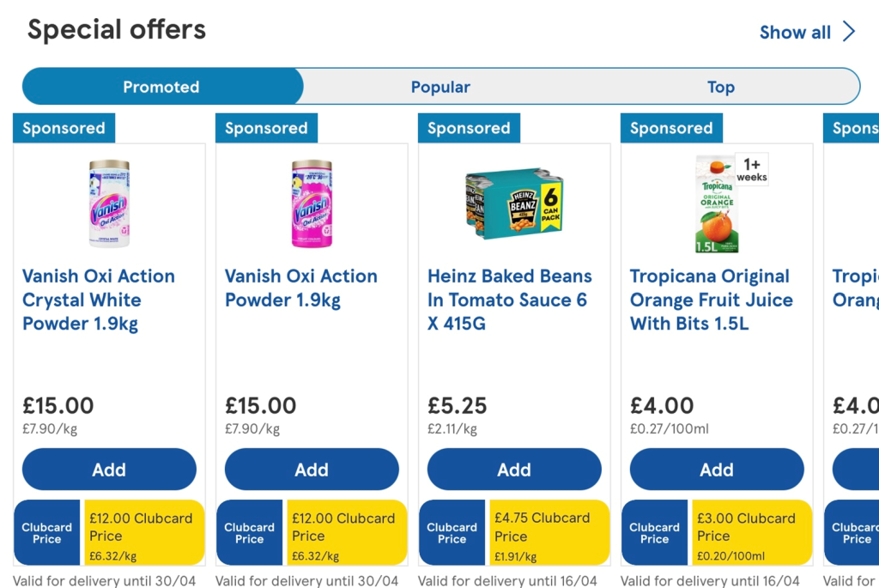Click the Sponsored badge above Vanish Crystal White
The height and width of the screenshot is (588, 879).
64,128
